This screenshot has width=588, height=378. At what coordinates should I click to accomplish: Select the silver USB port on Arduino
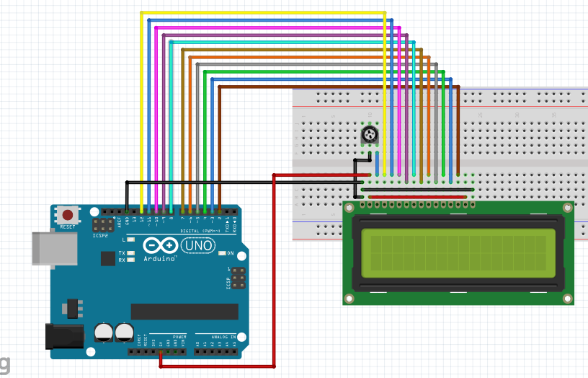point(55,250)
